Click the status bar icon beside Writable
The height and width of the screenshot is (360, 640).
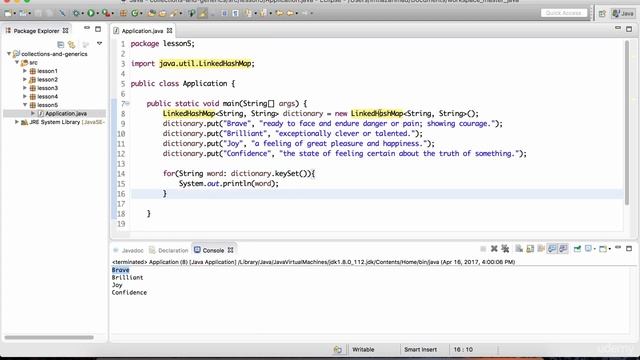pos(338,349)
